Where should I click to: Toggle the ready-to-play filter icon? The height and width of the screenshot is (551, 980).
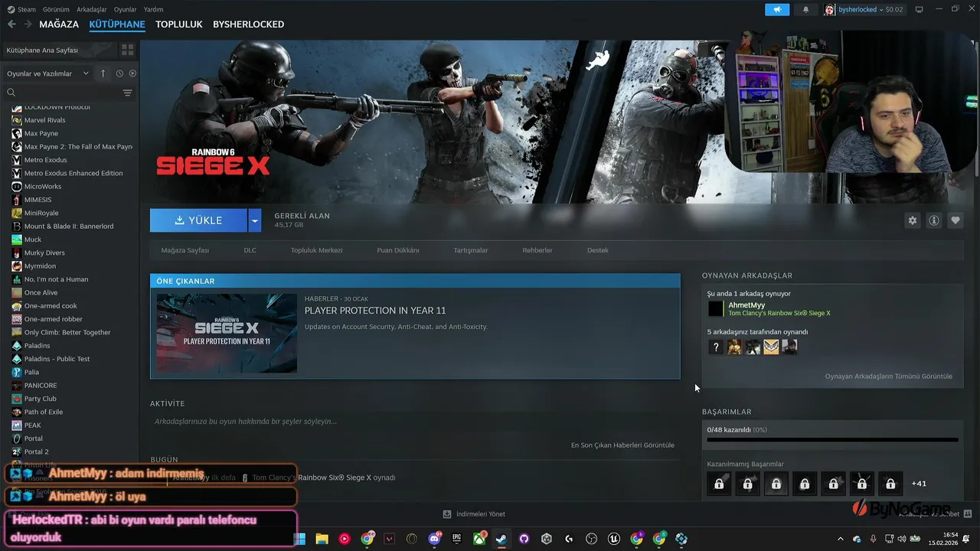pyautogui.click(x=132, y=73)
